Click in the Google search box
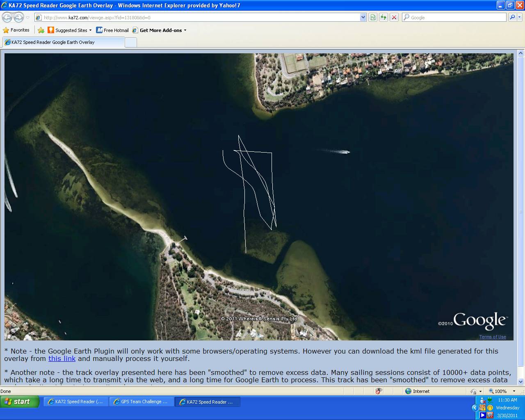The width and height of the screenshot is (525, 420). (455, 17)
